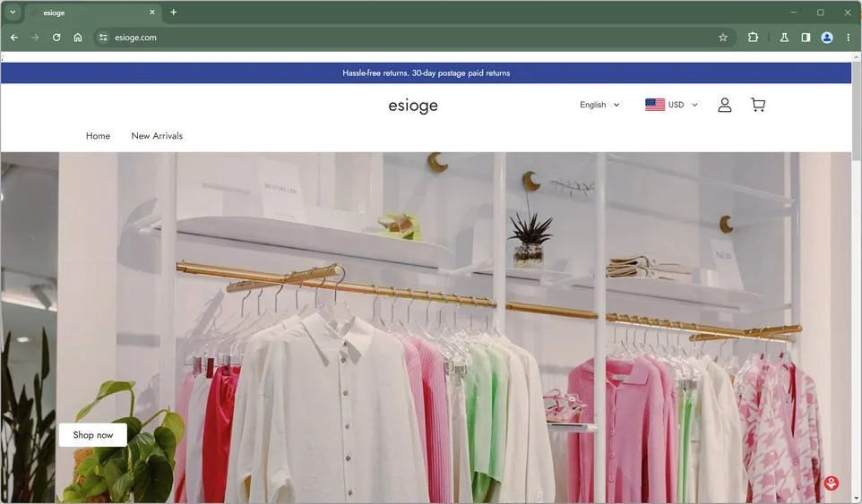Go to Home menu item

coord(98,135)
